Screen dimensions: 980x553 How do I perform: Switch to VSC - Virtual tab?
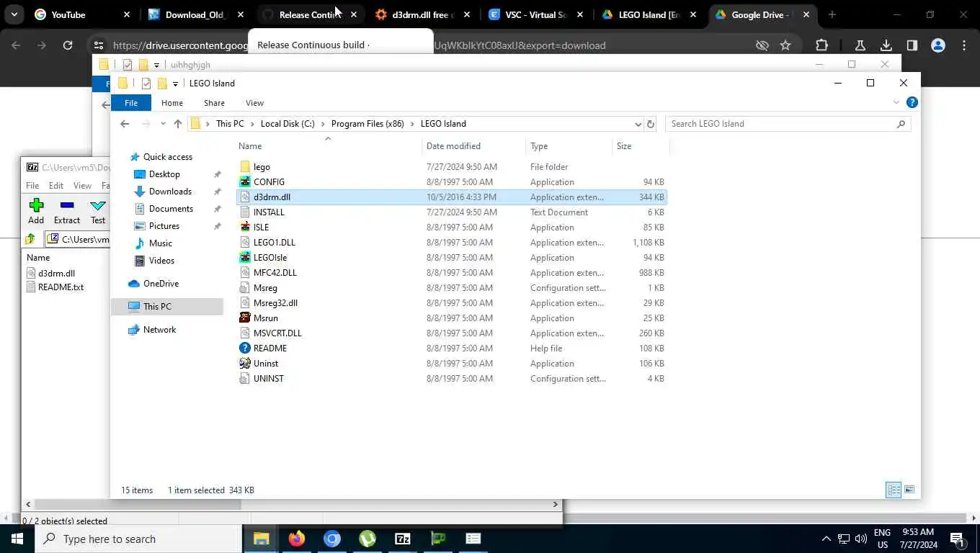[x=535, y=14]
